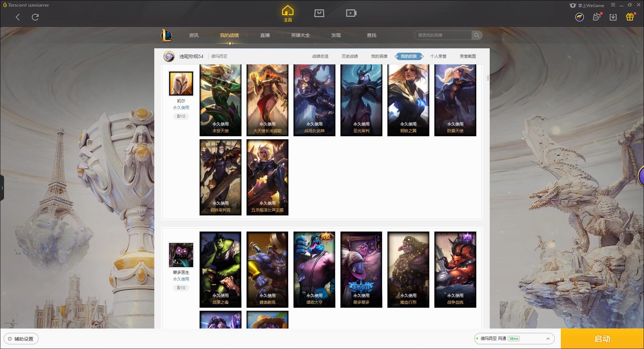This screenshot has width=644, height=349.
Task: Switch to the 资讯 tab
Action: click(x=194, y=35)
